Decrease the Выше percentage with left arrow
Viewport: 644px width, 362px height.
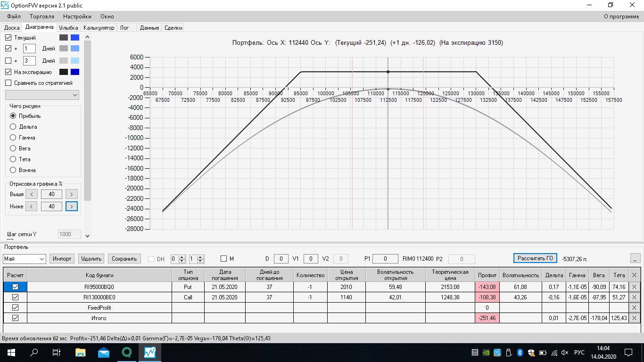31,194
